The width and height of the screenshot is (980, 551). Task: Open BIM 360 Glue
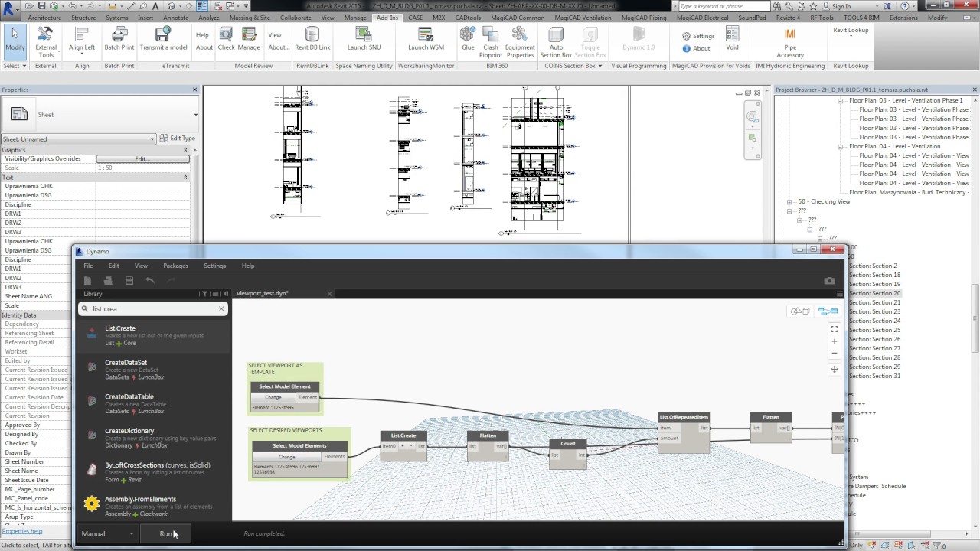[x=468, y=41]
